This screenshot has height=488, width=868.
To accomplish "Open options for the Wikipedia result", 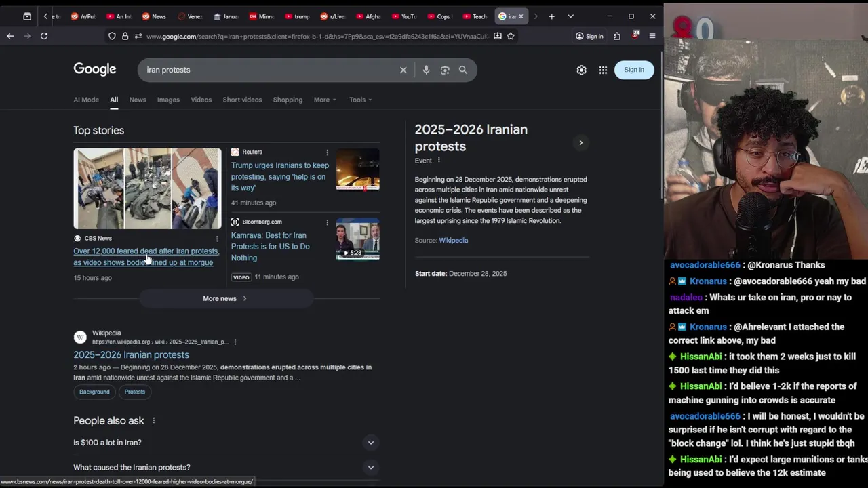I will (x=235, y=342).
